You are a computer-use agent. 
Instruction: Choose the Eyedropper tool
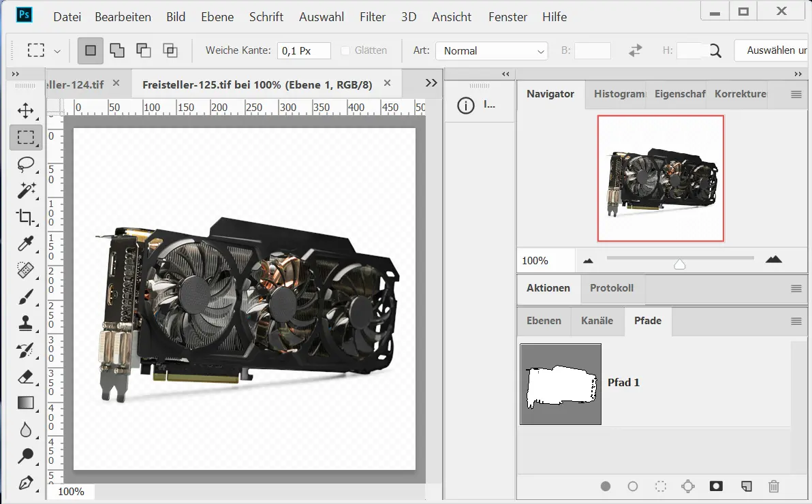click(26, 244)
